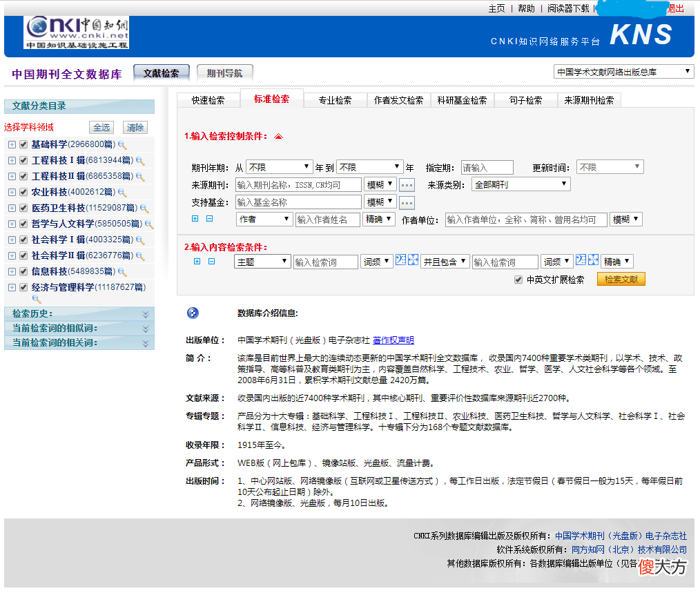Switch to 科研基金检索 tab
Screen dimensions: 700x593
[x=462, y=101]
